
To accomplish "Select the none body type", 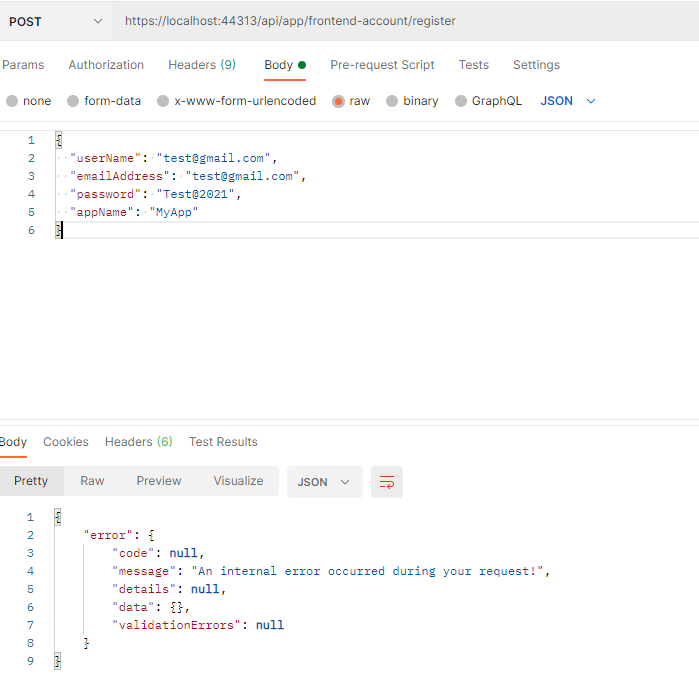I will click(x=29, y=101).
